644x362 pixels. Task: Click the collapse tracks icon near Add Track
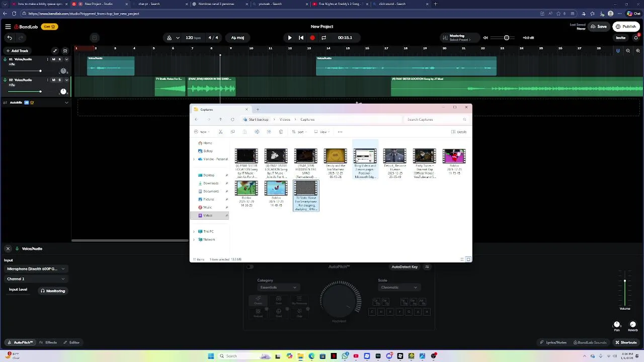(x=65, y=51)
